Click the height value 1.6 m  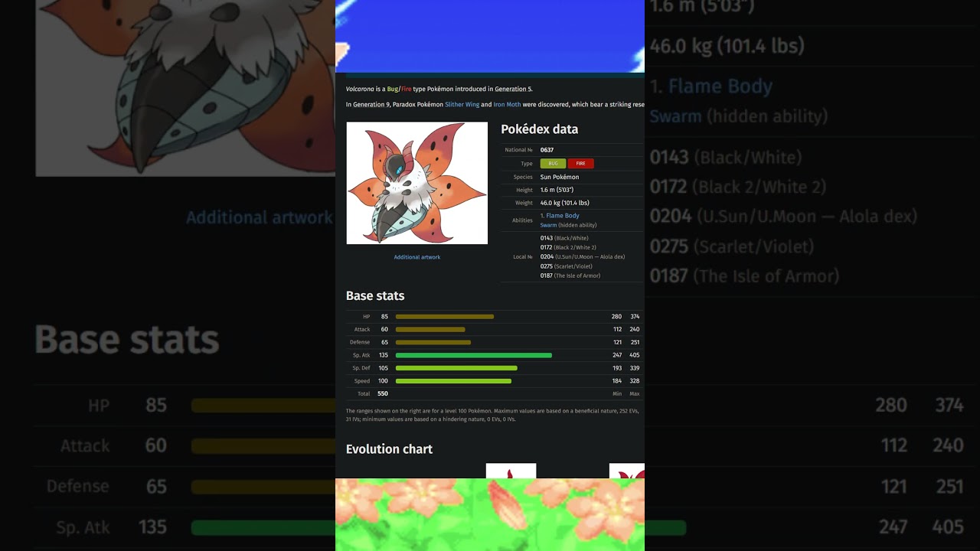click(557, 190)
